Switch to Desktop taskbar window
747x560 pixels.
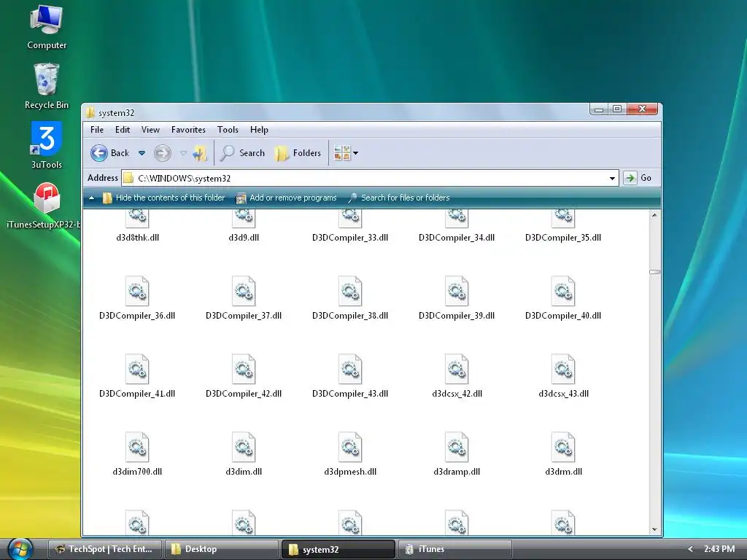[x=222, y=549]
